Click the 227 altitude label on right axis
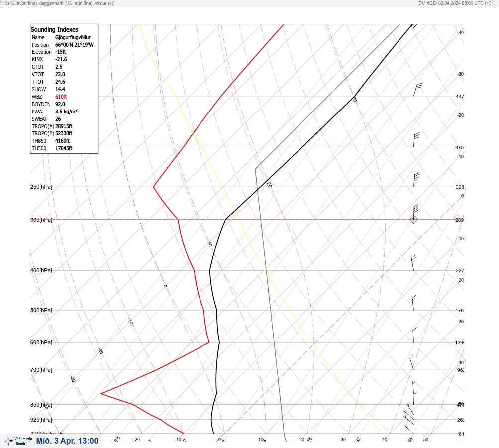Image resolution: width=499 pixels, height=448 pixels. pos(460,271)
